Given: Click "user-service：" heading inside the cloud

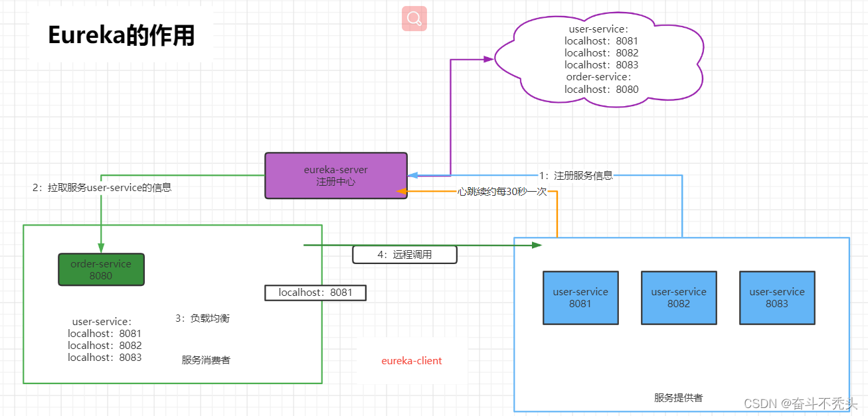Looking at the screenshot, I should tap(599, 29).
